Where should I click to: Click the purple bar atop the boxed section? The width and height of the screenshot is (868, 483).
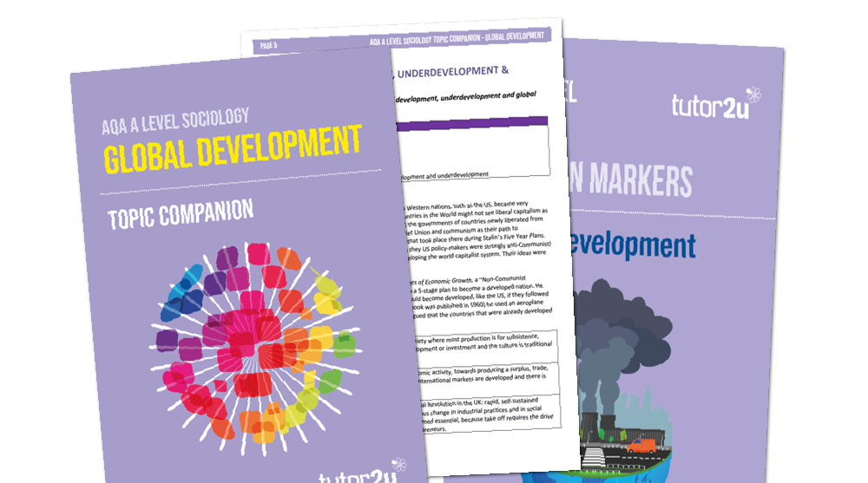(472, 124)
